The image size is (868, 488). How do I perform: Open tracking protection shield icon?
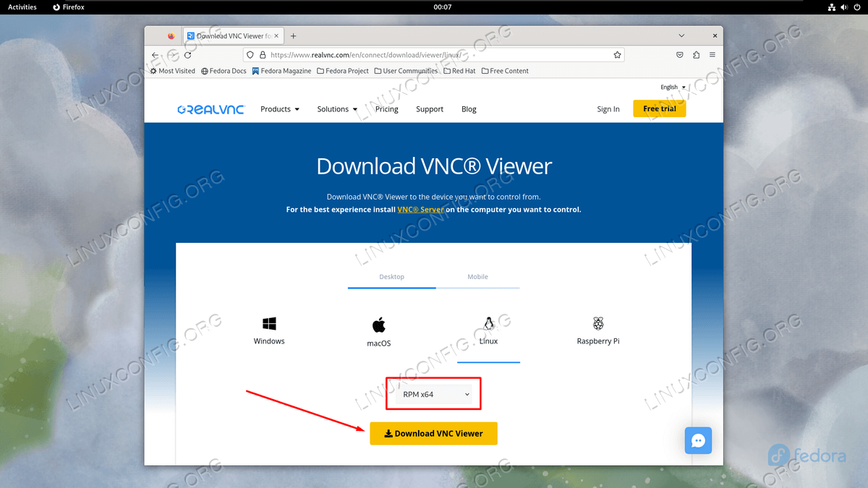pyautogui.click(x=250, y=55)
